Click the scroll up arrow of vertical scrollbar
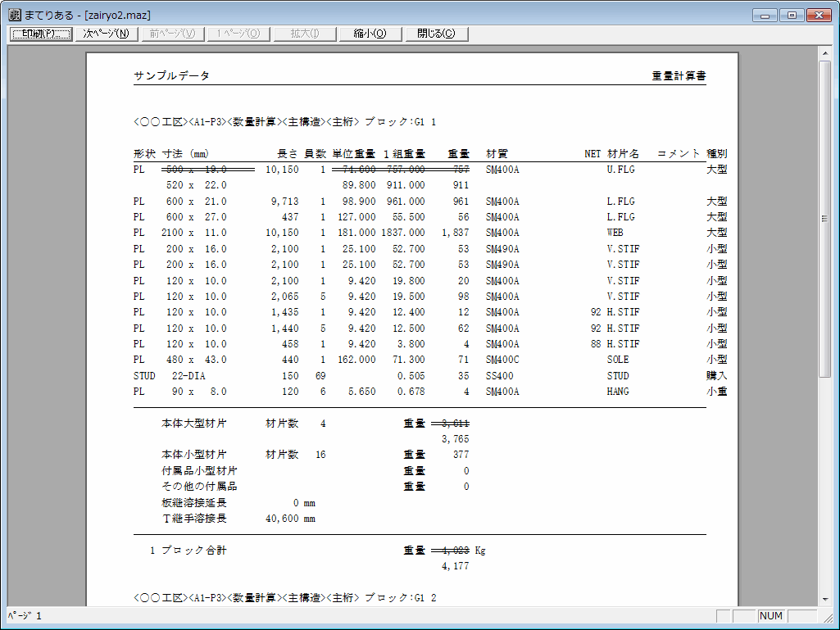 pos(825,53)
